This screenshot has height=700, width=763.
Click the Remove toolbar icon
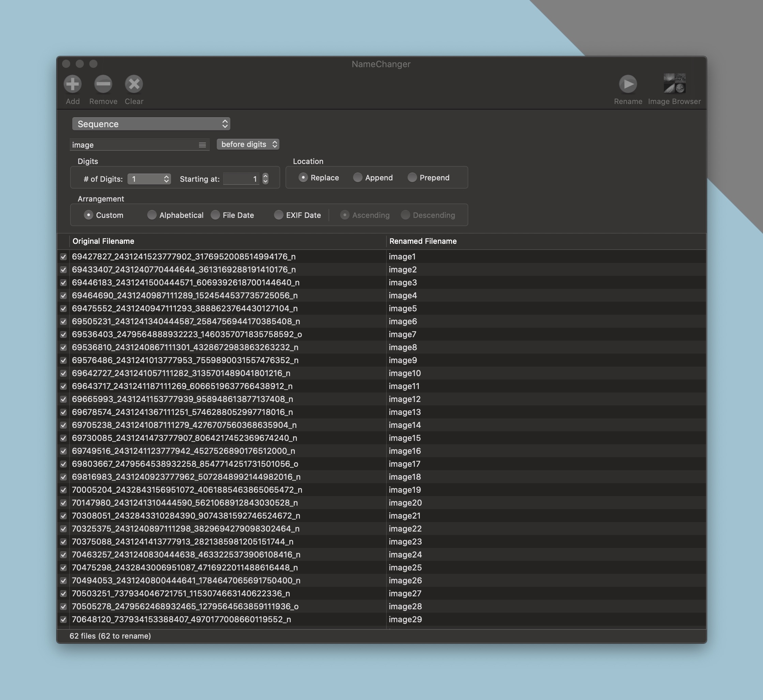103,84
